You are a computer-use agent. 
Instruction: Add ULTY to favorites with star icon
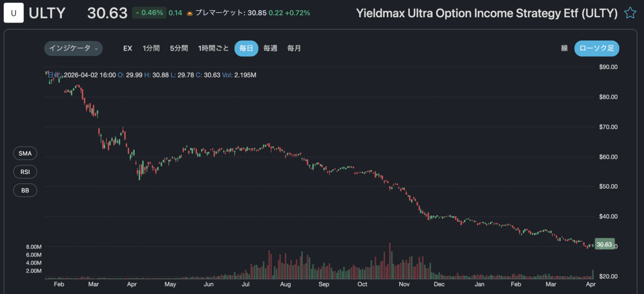click(x=630, y=13)
